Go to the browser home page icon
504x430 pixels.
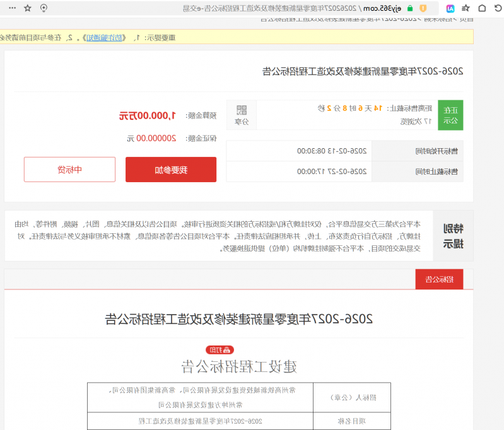482,8
